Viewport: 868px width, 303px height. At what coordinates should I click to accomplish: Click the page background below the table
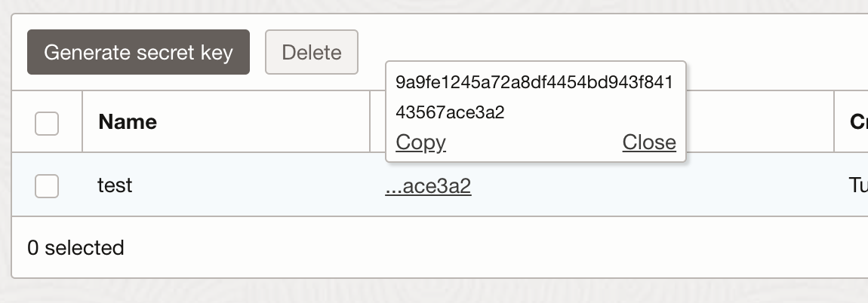(434, 292)
